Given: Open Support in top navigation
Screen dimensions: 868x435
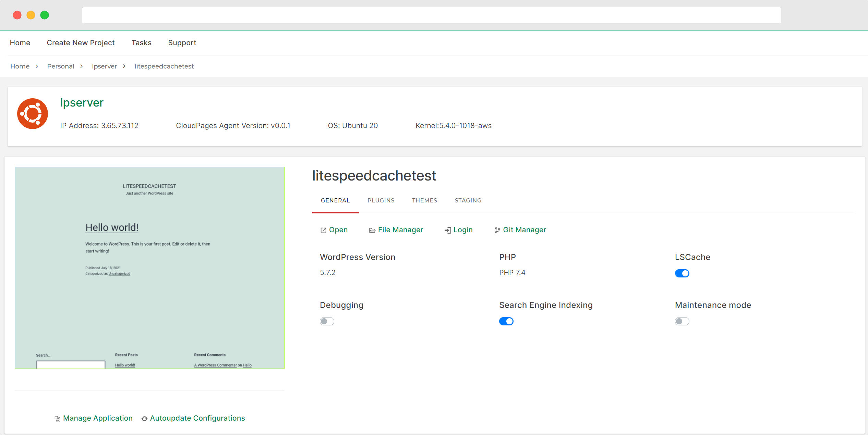Looking at the screenshot, I should pos(182,43).
